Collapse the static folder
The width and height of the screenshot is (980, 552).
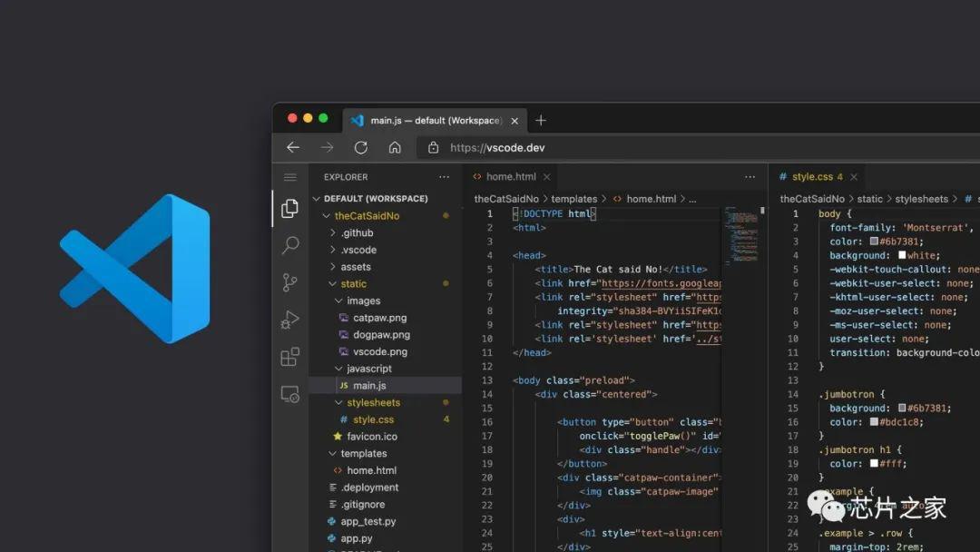point(332,284)
